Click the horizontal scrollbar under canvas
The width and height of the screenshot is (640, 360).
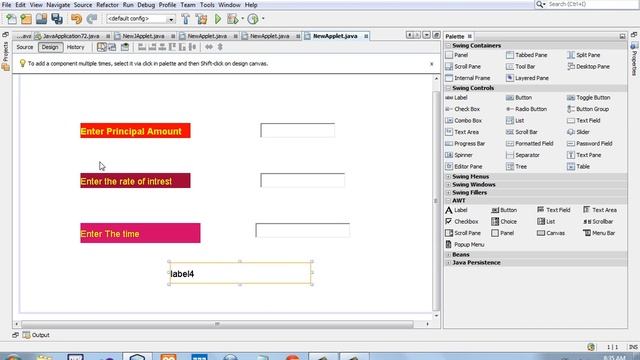coord(217,324)
